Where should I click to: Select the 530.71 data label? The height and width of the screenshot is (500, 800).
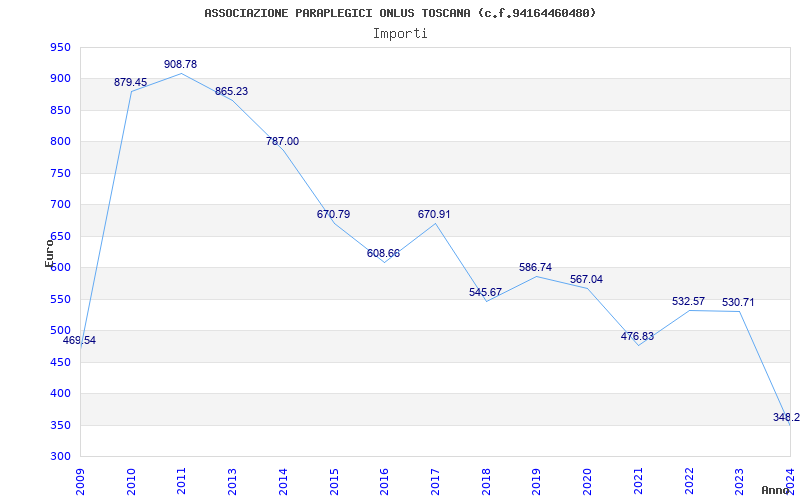pos(738,303)
